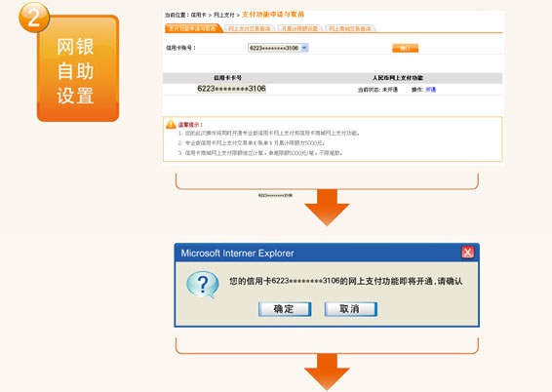Screen dimensions: 552x392
Task: Click the card number 6223********3106 table cell
Action: point(231,89)
